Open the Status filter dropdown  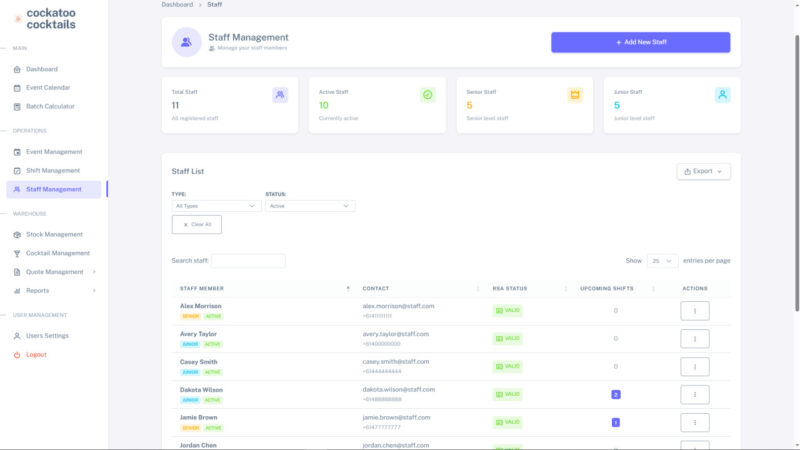pyautogui.click(x=310, y=206)
